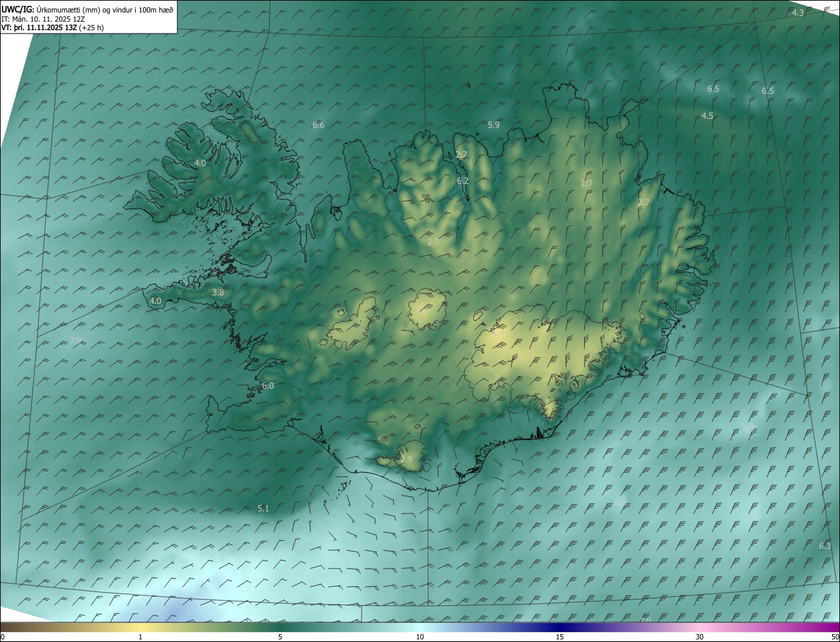Image resolution: width=840 pixels, height=642 pixels.
Task: Click the 6.2 value label
Action: [463, 181]
